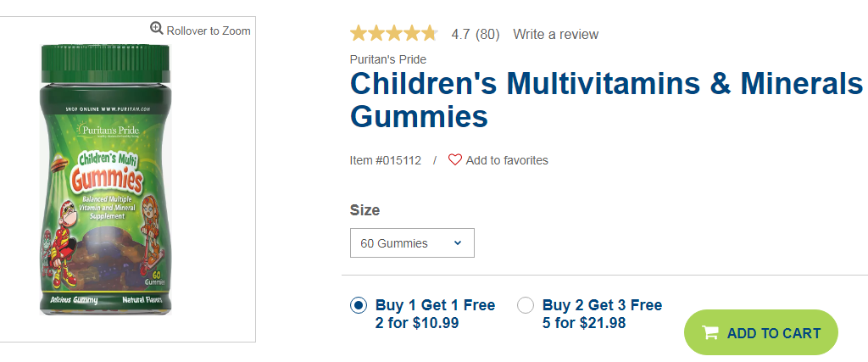Click the 5 for $21.98 price label
This screenshot has height=362, width=868.
coord(584,323)
